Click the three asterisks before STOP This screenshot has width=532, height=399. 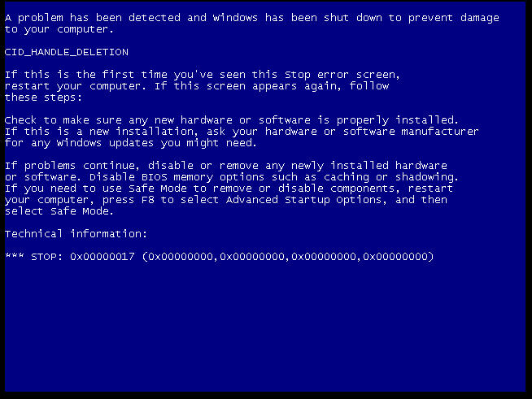point(15,256)
